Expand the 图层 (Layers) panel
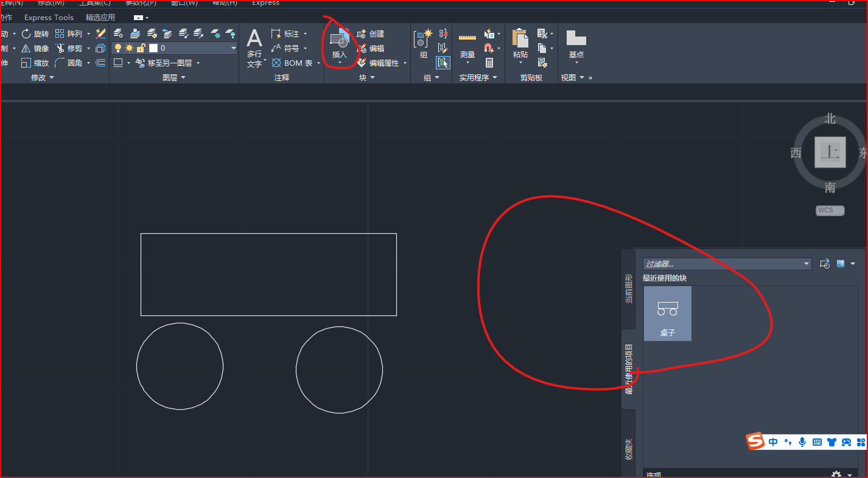This screenshot has height=478, width=868. (x=174, y=77)
